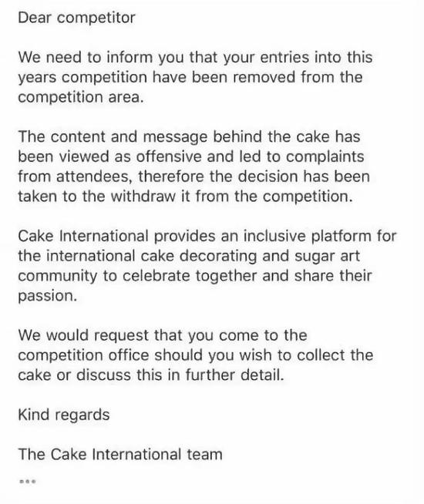
Task: Click the "Dear competitor" greeting line
Action: pyautogui.click(x=76, y=18)
